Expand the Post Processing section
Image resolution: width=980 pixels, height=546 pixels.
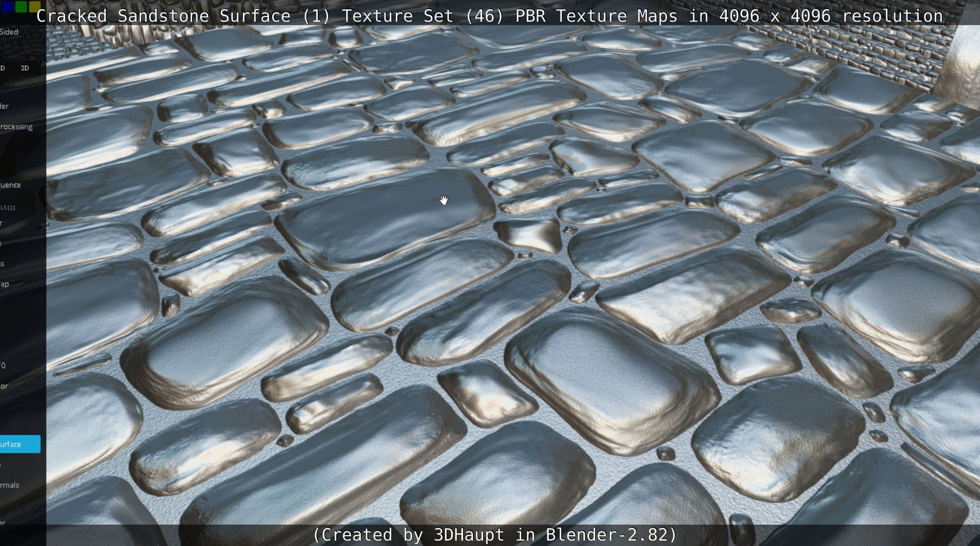pos(16,127)
